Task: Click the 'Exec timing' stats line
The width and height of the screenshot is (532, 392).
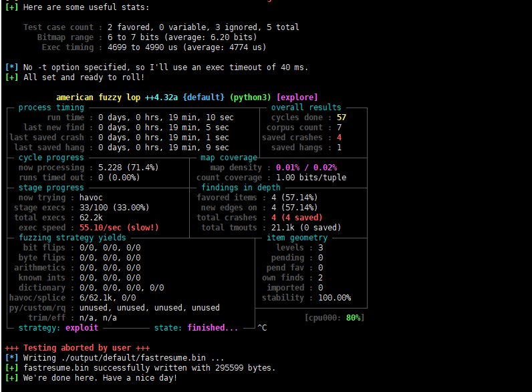Action: point(154,47)
